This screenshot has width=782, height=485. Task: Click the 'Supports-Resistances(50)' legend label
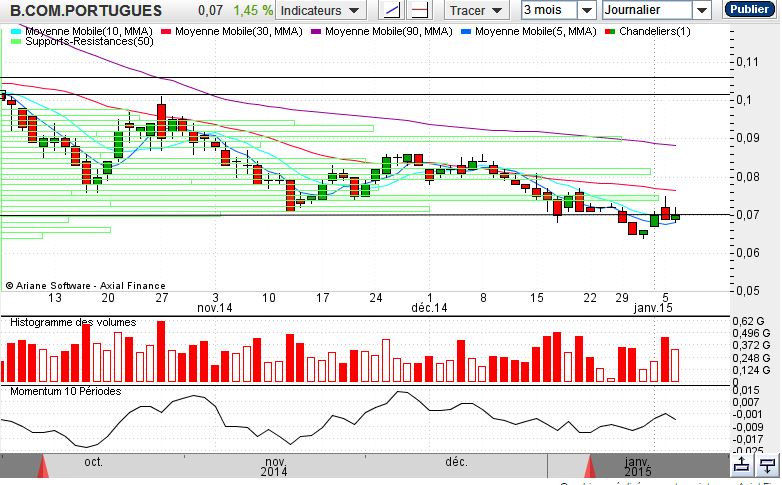tap(89, 41)
